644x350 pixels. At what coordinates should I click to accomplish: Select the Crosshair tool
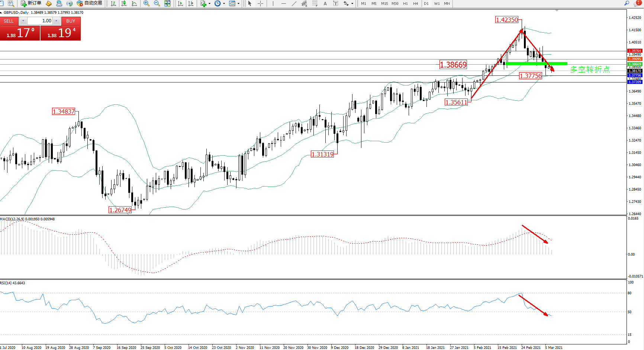[x=261, y=3]
